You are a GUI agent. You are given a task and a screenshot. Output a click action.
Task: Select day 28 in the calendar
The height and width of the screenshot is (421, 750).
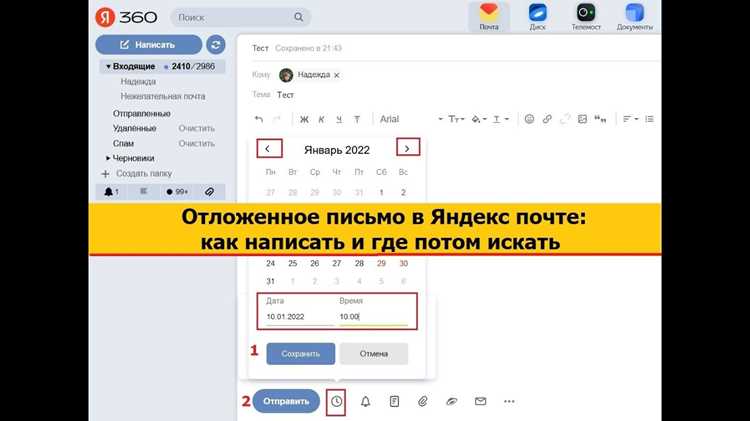point(359,263)
